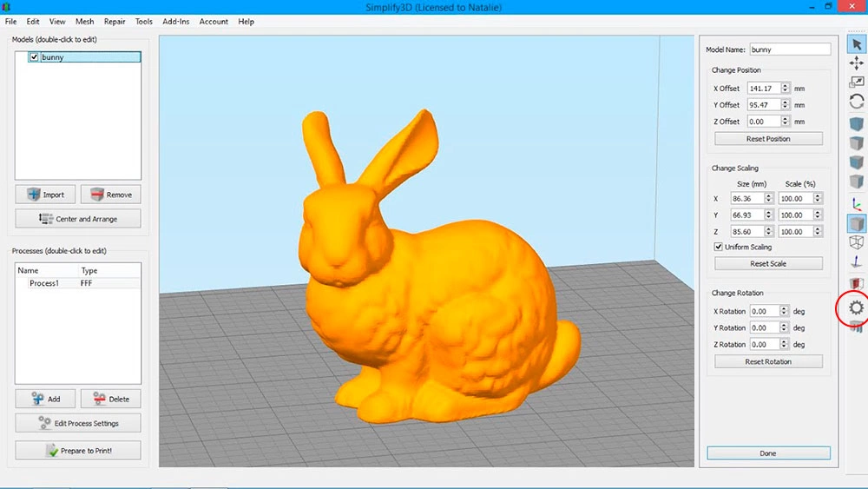The width and height of the screenshot is (868, 489).
Task: Activate the translate models move tool
Action: coord(857,63)
